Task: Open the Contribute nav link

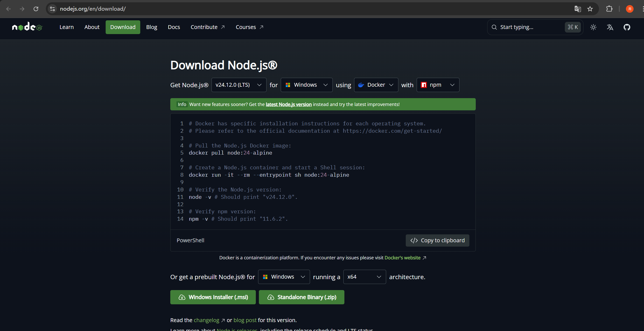Action: coord(208,27)
